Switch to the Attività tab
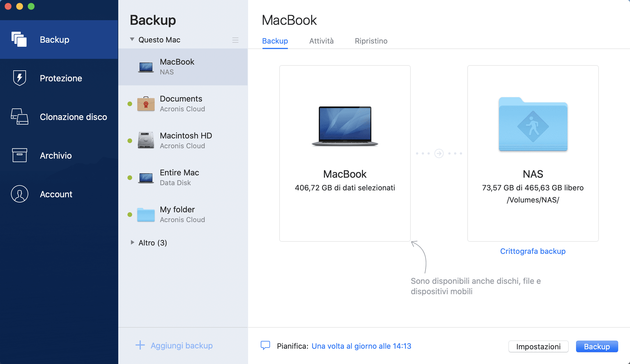The image size is (630, 364). 321,41
